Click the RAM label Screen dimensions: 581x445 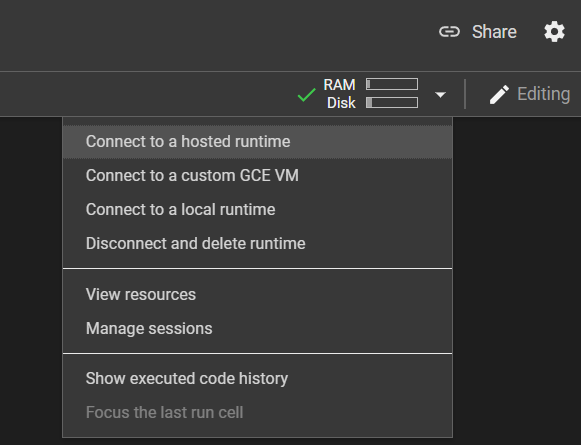[x=339, y=85]
